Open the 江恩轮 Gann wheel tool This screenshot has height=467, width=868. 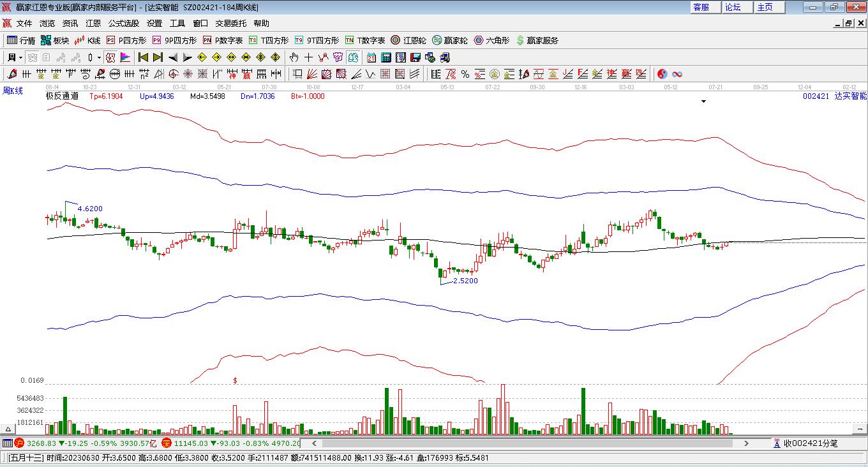[408, 40]
